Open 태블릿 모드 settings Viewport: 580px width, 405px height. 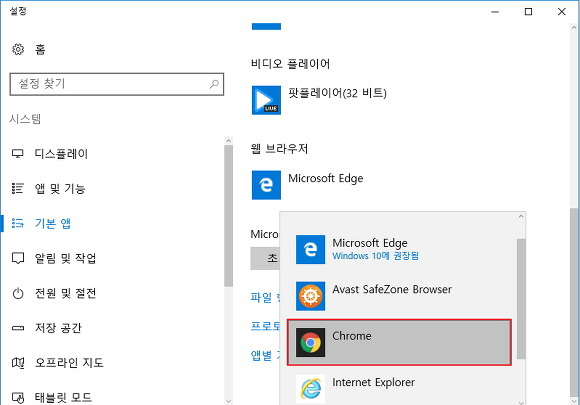[x=63, y=398]
